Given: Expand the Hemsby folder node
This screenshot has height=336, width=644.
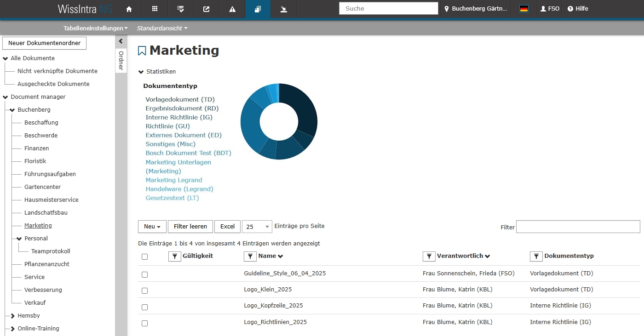Looking at the screenshot, I should (12, 316).
